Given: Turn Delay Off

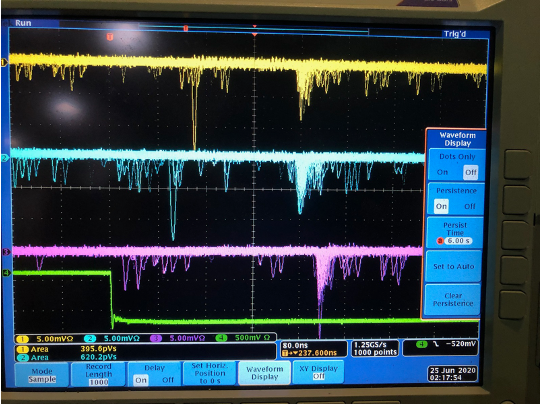Looking at the screenshot, I should pos(168,380).
